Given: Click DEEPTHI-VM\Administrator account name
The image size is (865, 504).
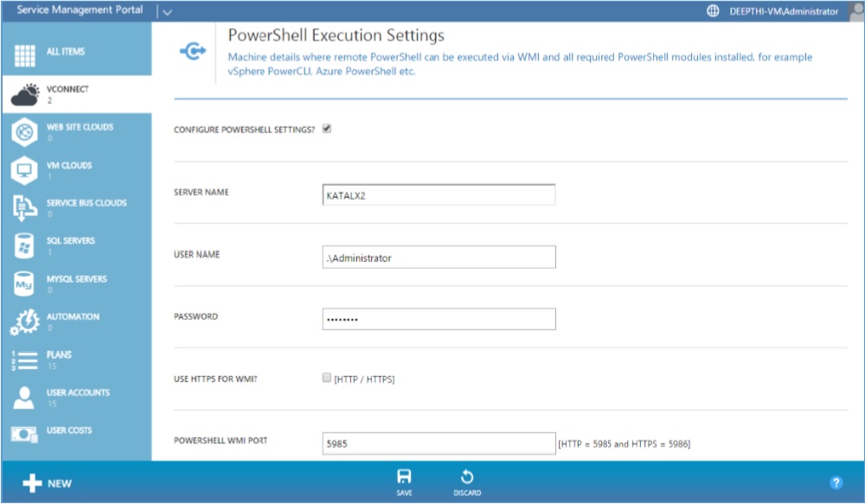Looking at the screenshot, I should [784, 11].
